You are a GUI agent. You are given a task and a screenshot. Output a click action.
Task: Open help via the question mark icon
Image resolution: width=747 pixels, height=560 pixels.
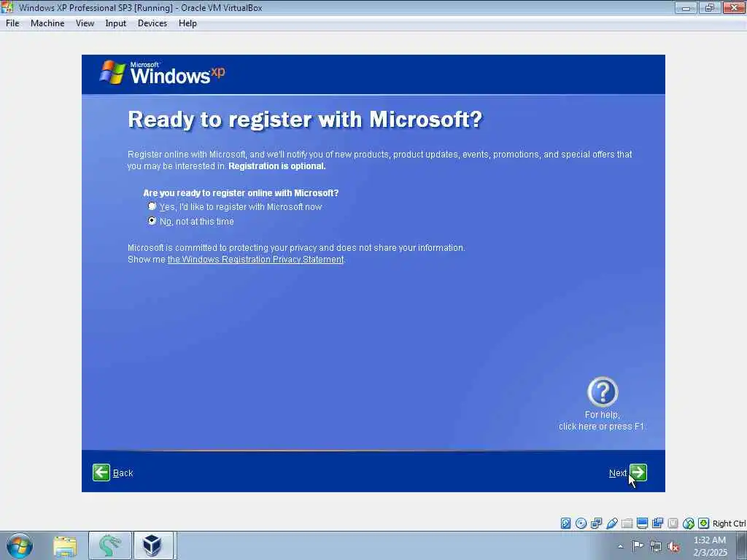[x=602, y=392]
